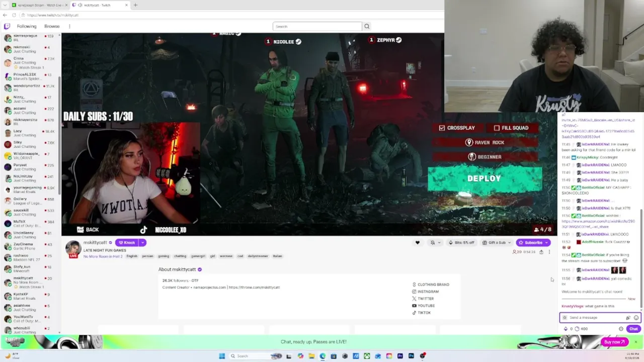Screen dimensions: 644x362
Task: Open the Clothing Brand link
Action: (431, 285)
